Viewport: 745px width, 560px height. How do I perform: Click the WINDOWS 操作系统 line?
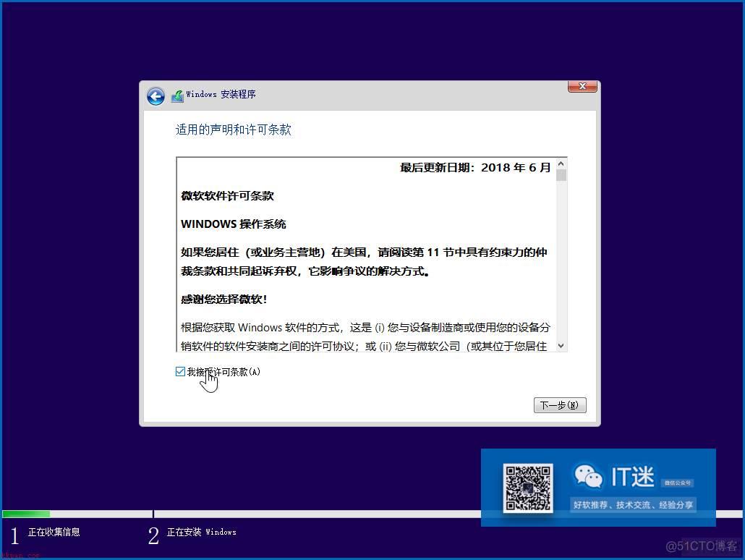point(234,224)
